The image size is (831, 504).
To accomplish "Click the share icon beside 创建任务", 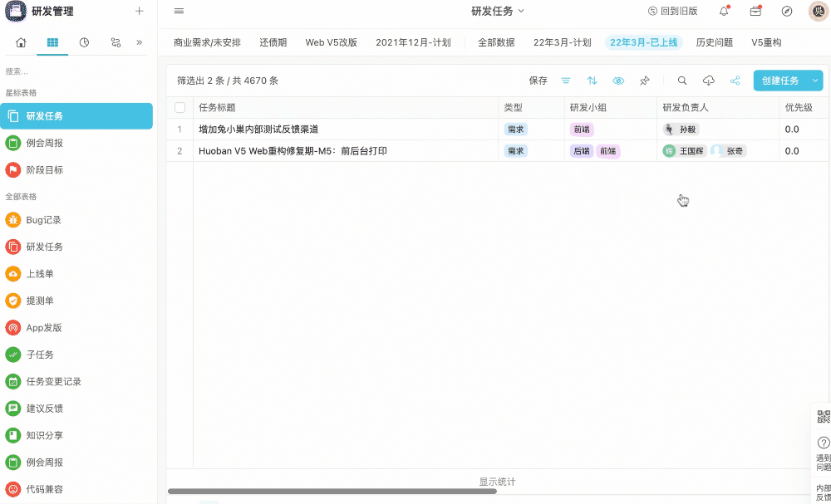I will pyautogui.click(x=735, y=81).
